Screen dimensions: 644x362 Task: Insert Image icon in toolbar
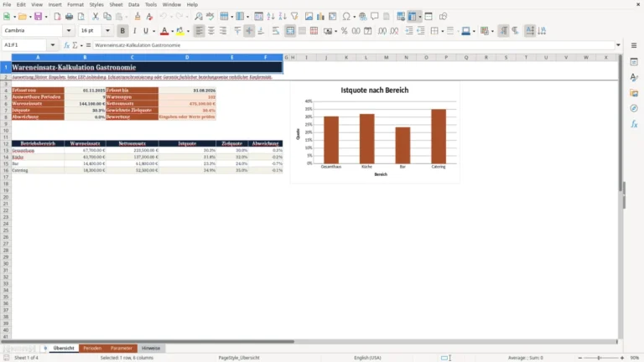[309, 17]
